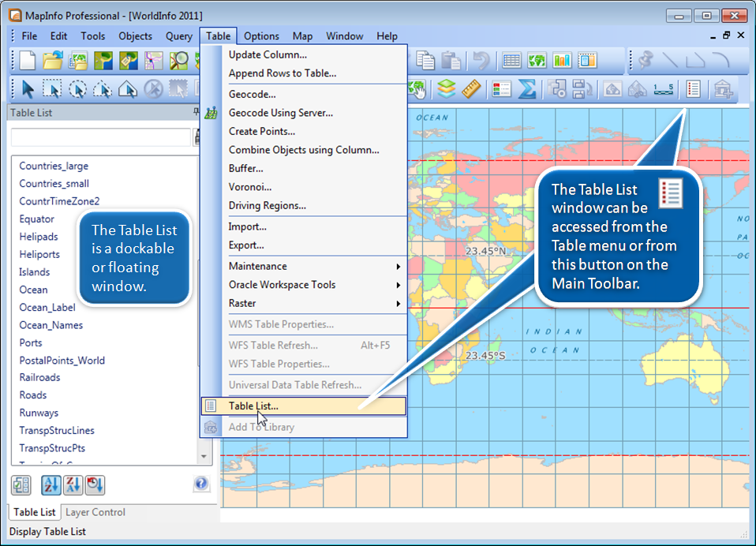
Task: Open a new Layout window icon
Action: click(587, 60)
